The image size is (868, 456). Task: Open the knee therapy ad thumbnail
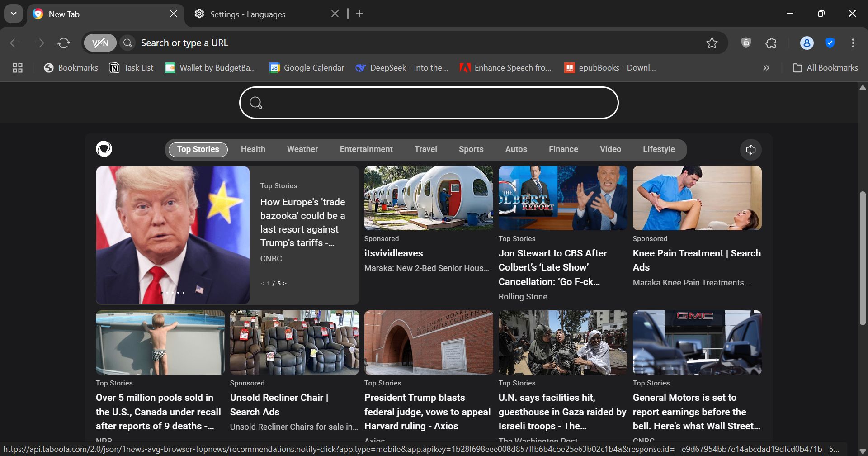697,198
